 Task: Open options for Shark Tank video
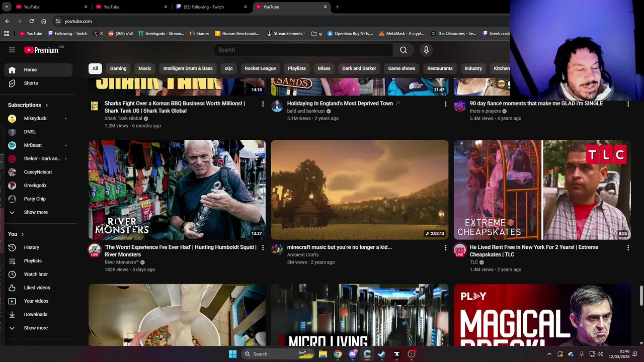pos(262,104)
